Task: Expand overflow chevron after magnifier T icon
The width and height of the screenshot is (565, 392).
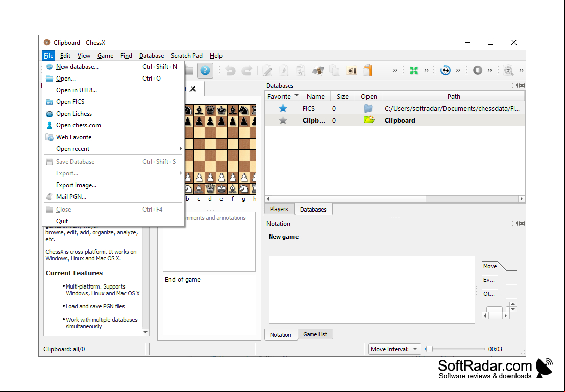Action: 521,70
